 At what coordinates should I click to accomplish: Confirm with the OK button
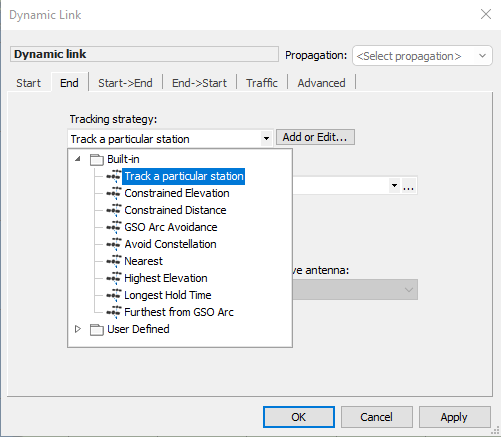coord(299,417)
